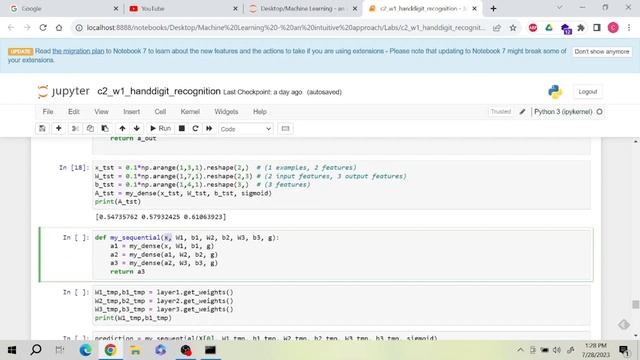Open the command palette keyboard icon

(285, 129)
